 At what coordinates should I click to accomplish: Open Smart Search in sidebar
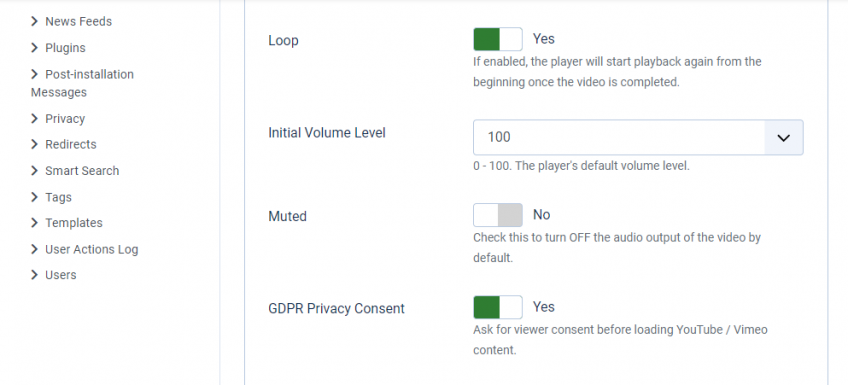82,171
